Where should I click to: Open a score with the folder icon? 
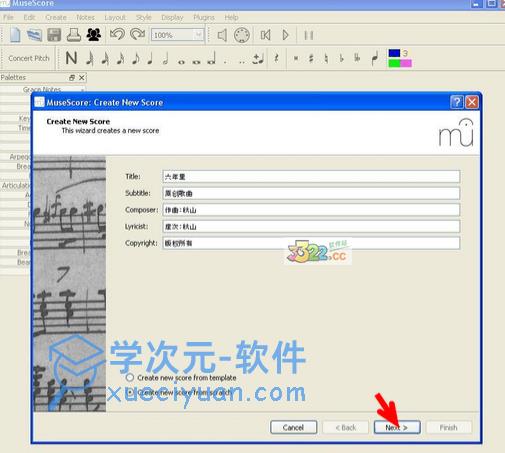pos(34,35)
